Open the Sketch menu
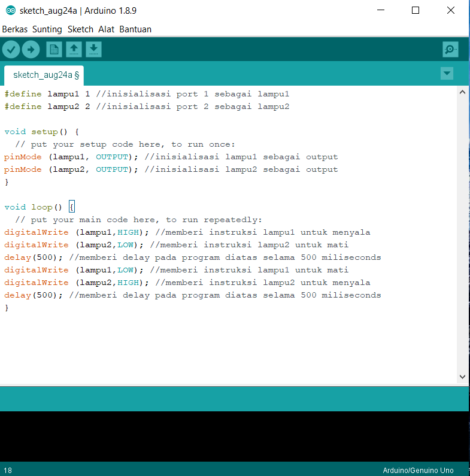The image size is (470, 476). click(80, 29)
